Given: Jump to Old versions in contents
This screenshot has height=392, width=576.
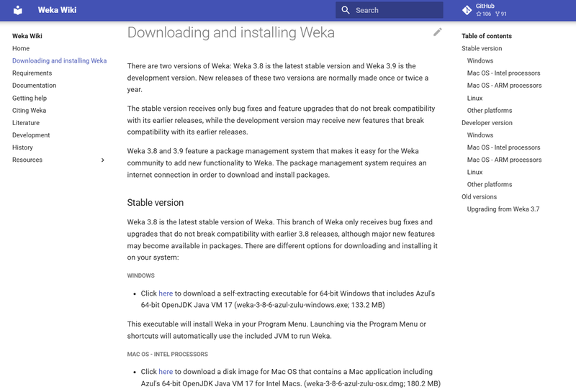Looking at the screenshot, I should click(x=479, y=197).
